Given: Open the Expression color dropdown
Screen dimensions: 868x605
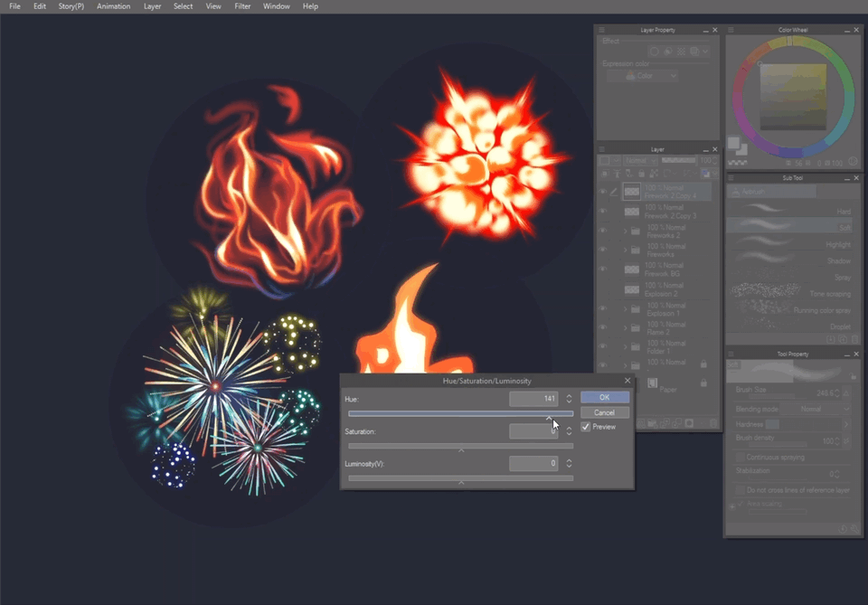Looking at the screenshot, I should click(643, 76).
